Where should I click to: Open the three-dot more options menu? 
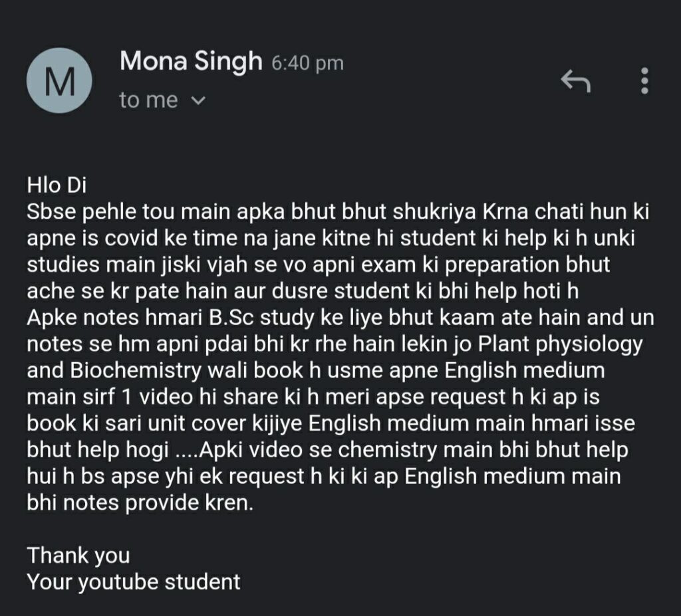tap(644, 81)
